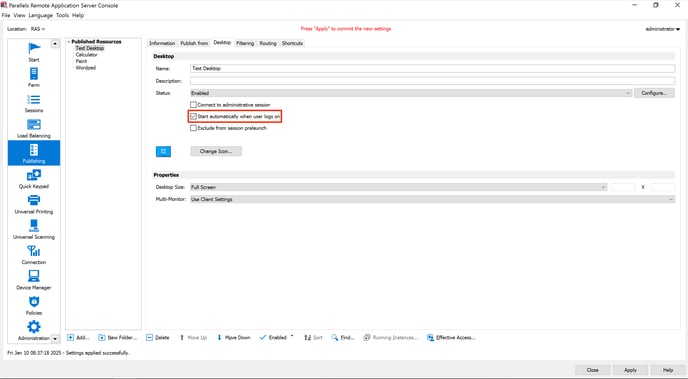The height and width of the screenshot is (379, 688).
Task: Switch to the Publish from tab
Action: (x=194, y=43)
